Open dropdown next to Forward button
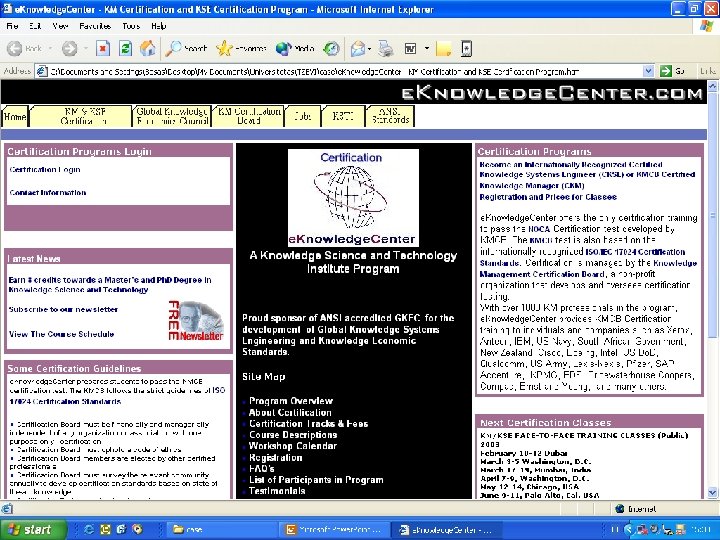The image size is (720, 540). (x=85, y=48)
